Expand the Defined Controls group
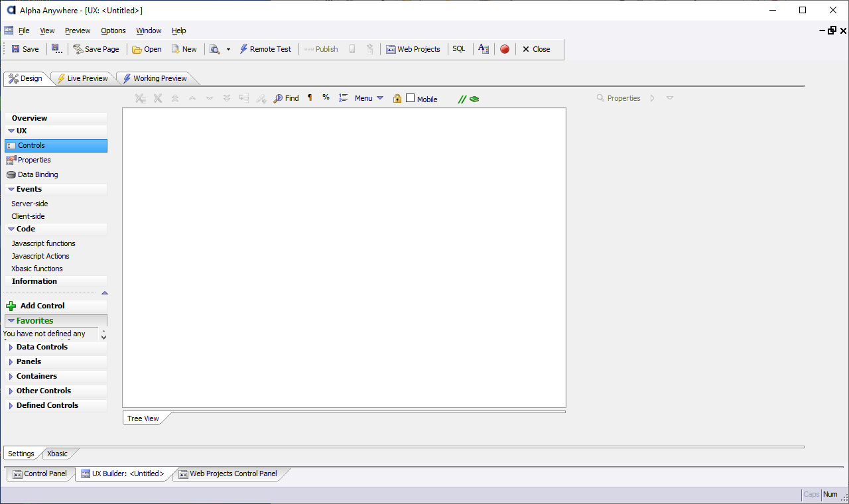 [x=11, y=406]
